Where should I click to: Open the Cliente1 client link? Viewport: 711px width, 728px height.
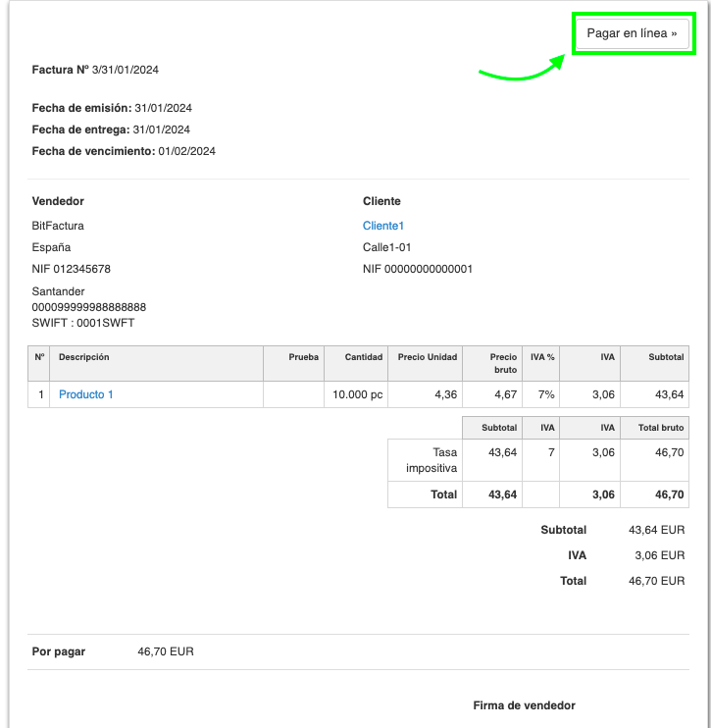click(383, 226)
